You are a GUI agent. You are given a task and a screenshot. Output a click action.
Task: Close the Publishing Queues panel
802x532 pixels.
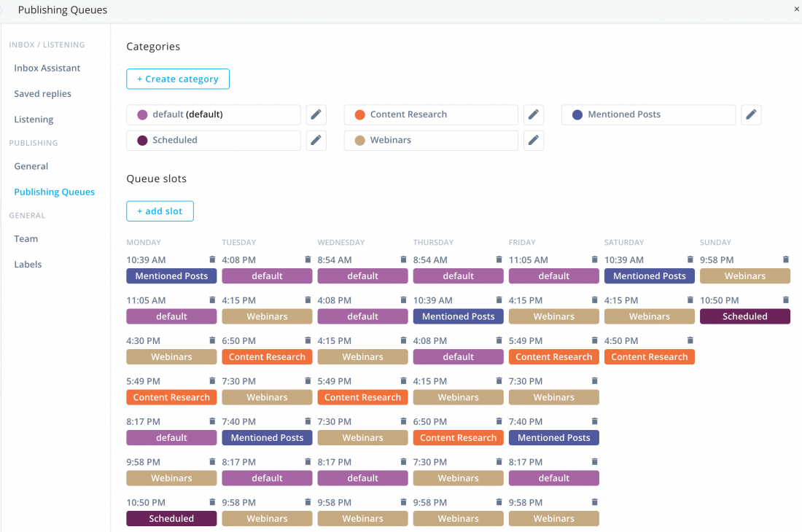(796, 9)
